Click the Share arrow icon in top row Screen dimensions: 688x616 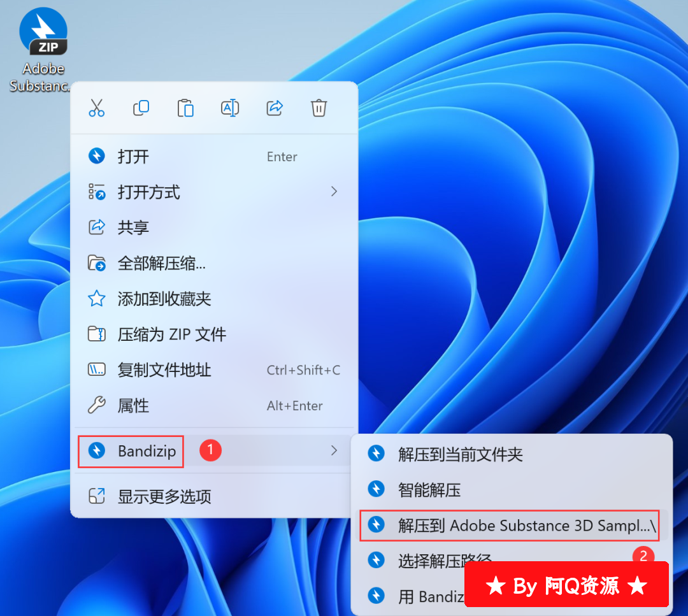coord(274,108)
